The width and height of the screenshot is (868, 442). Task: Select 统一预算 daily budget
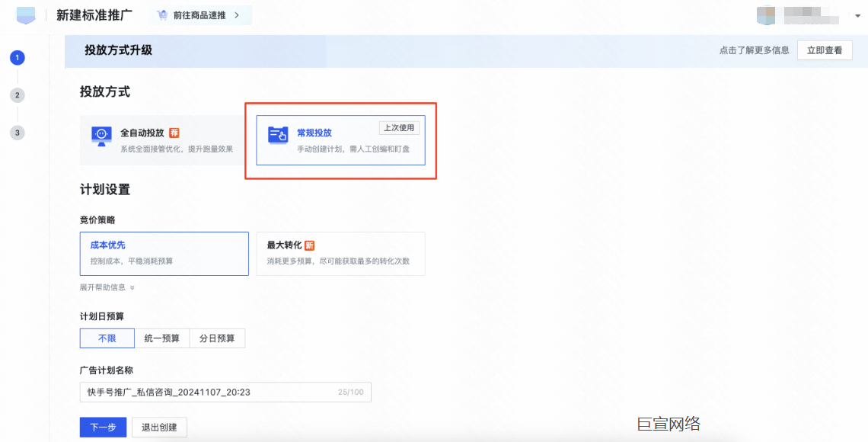coord(161,338)
